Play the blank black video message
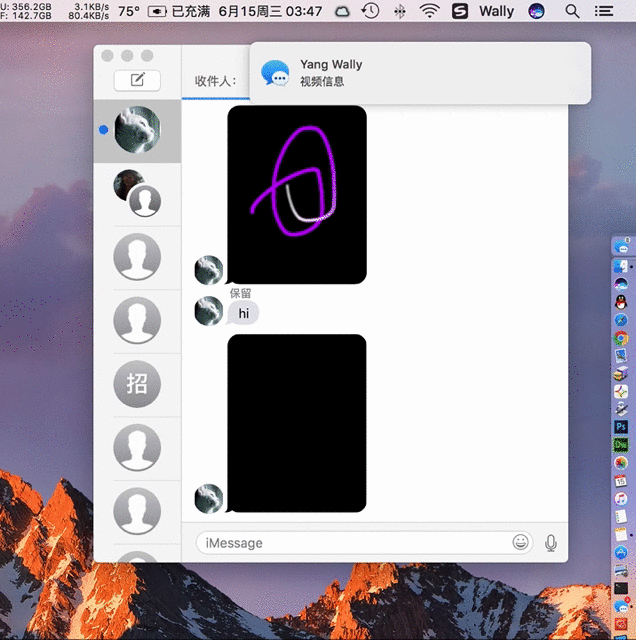Image resolution: width=636 pixels, height=640 pixels. [x=296, y=423]
